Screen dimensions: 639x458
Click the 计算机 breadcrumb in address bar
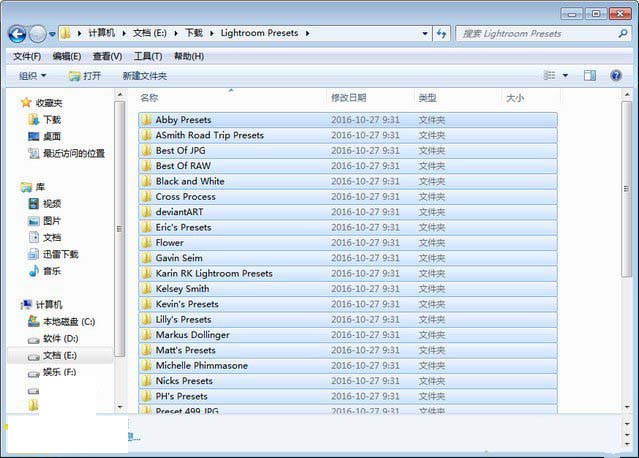point(102,33)
